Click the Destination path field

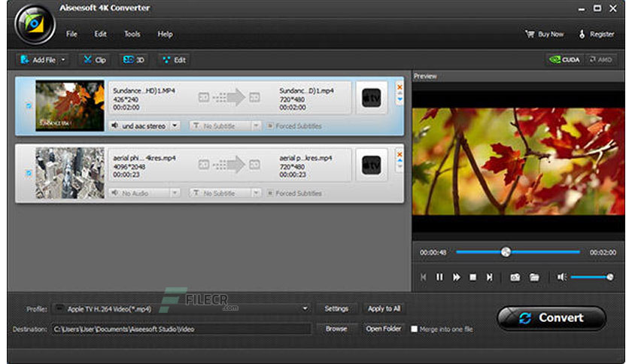click(x=181, y=329)
